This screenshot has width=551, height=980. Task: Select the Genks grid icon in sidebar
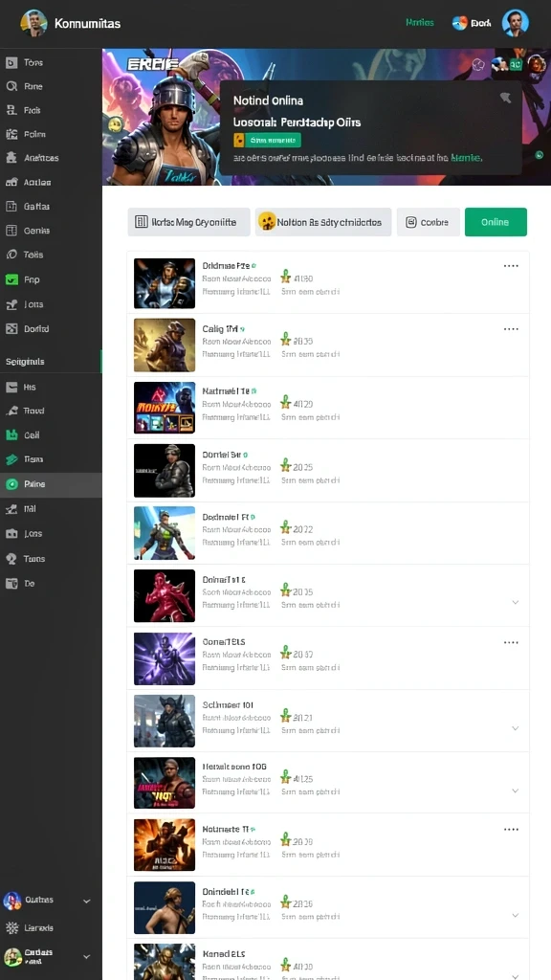[x=11, y=231]
